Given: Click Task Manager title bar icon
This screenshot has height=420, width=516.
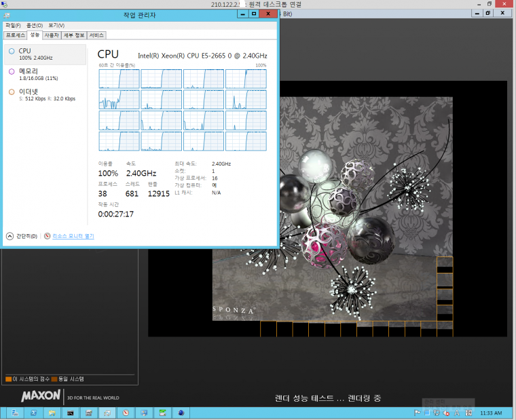Looking at the screenshot, I should [7, 15].
